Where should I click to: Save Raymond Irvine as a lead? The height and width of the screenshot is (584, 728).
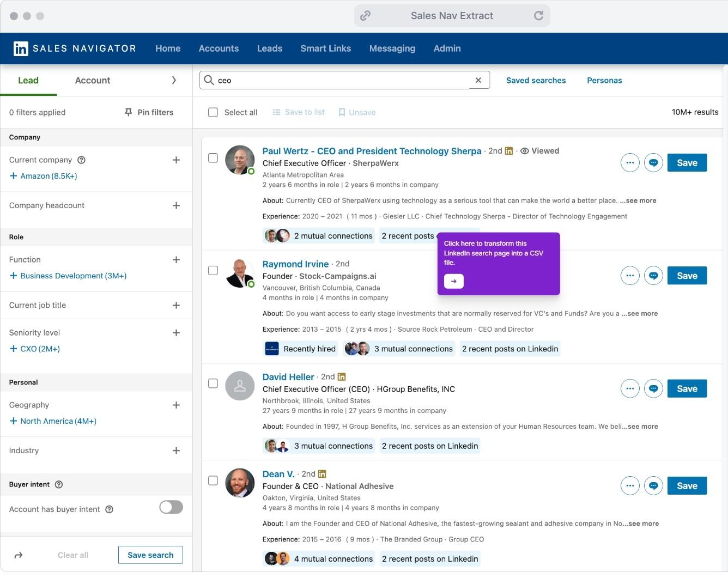(x=687, y=276)
